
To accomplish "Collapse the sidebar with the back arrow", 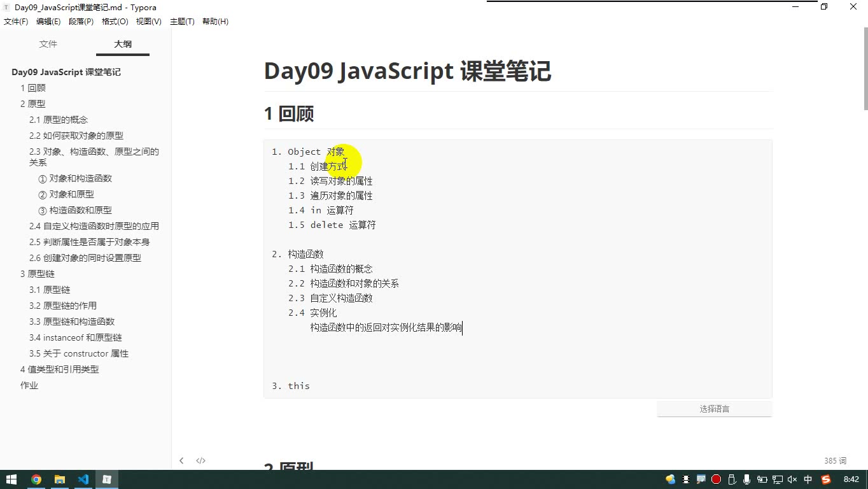I will (181, 460).
